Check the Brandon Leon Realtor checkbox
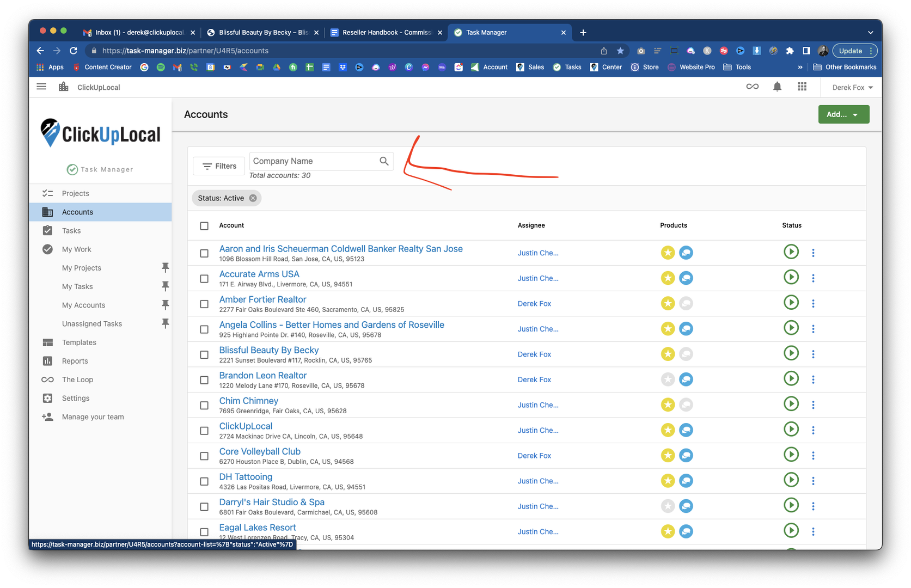The height and width of the screenshot is (588, 911). click(204, 380)
